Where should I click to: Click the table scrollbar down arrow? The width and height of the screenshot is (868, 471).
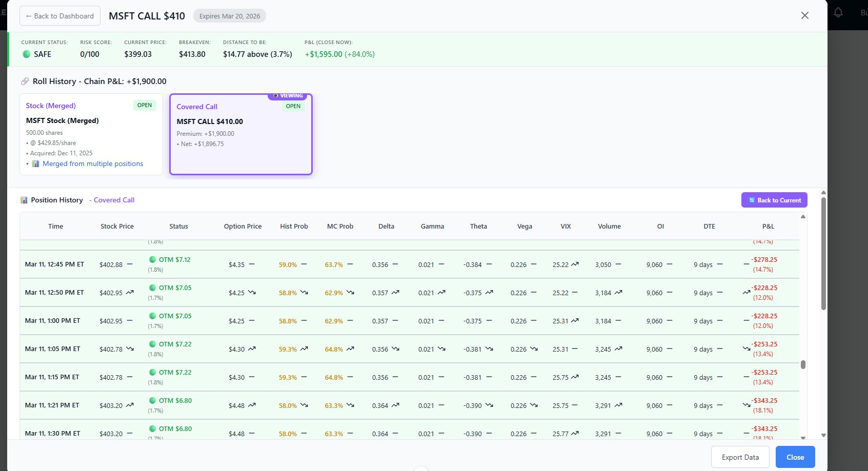click(803, 438)
